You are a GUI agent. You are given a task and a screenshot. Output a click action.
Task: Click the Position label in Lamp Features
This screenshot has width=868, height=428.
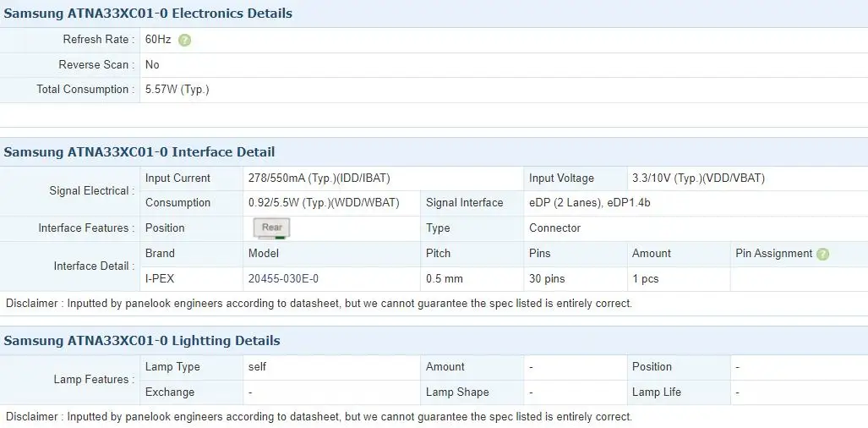pyautogui.click(x=652, y=366)
